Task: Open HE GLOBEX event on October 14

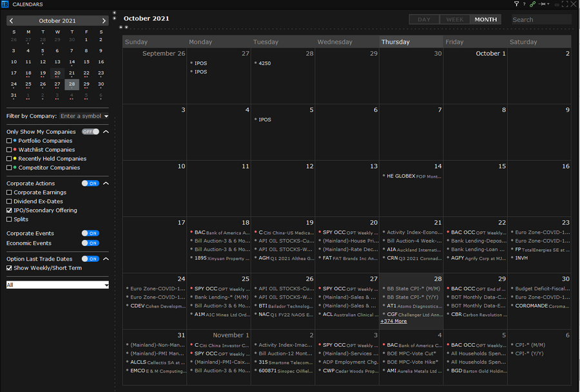Action: pos(414,176)
